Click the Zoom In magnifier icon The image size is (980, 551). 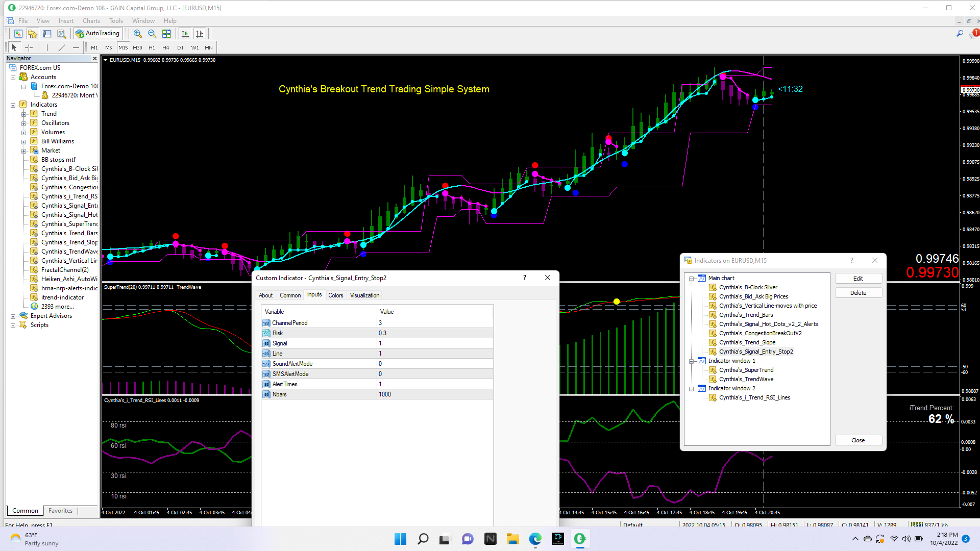tap(137, 34)
